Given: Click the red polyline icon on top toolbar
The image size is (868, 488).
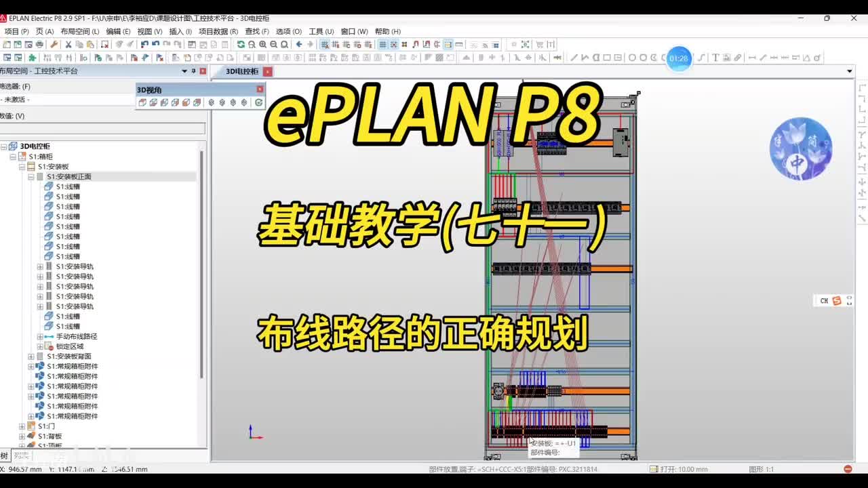Looking at the screenshot, I should coord(416,44).
